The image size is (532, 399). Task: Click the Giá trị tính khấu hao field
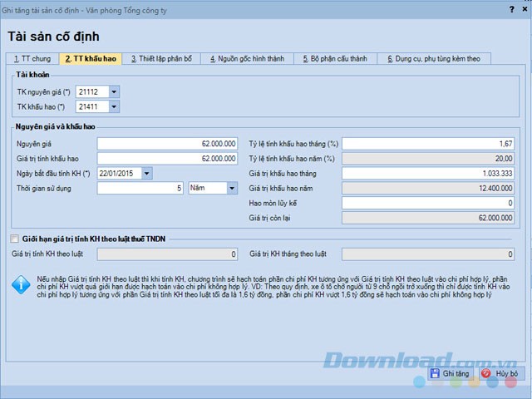click(x=169, y=158)
